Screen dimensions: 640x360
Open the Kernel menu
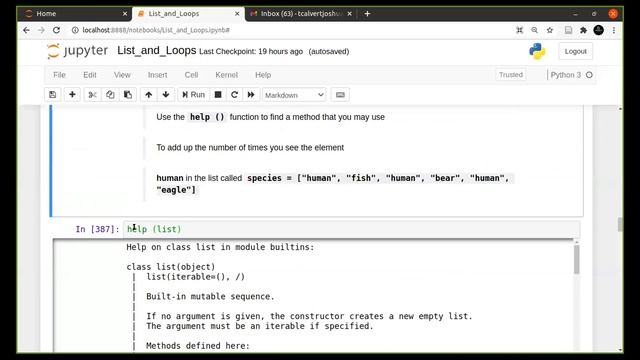[x=227, y=75]
